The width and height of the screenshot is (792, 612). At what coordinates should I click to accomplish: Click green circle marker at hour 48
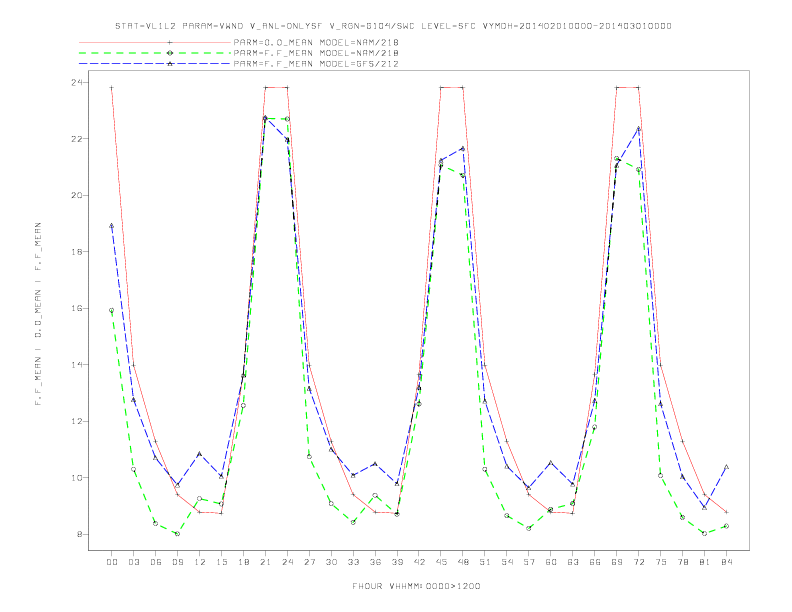pyautogui.click(x=463, y=175)
